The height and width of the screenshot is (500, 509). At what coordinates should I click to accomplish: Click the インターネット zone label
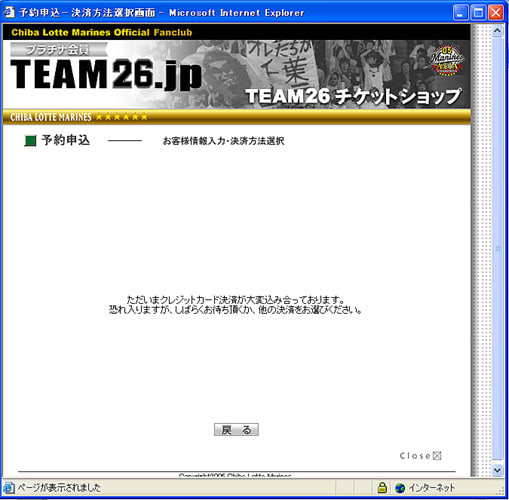[432, 488]
